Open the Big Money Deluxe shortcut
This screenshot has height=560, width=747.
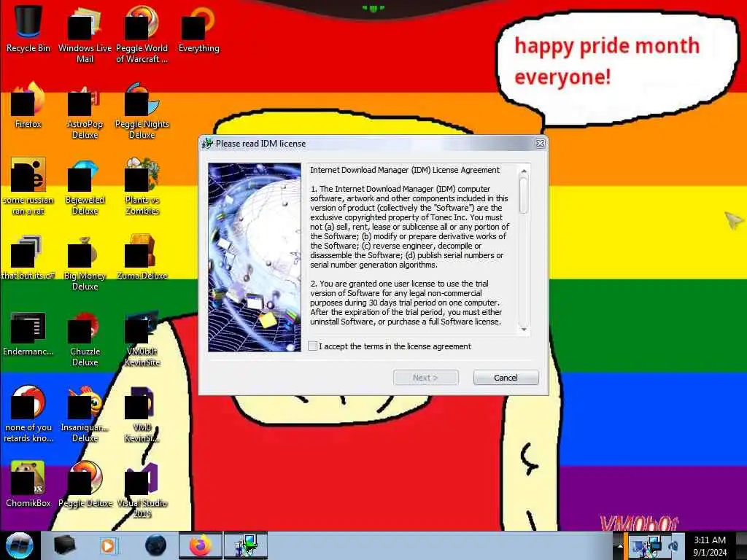(85, 262)
